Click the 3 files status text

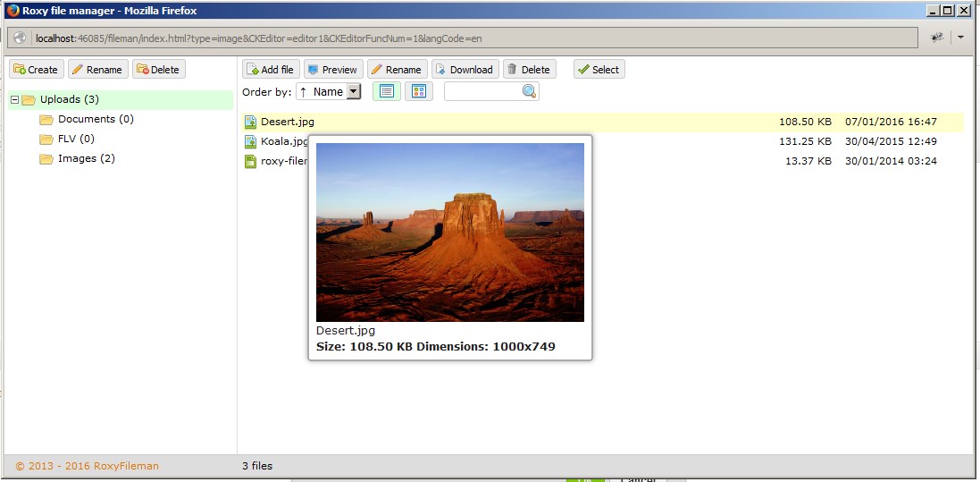[257, 466]
